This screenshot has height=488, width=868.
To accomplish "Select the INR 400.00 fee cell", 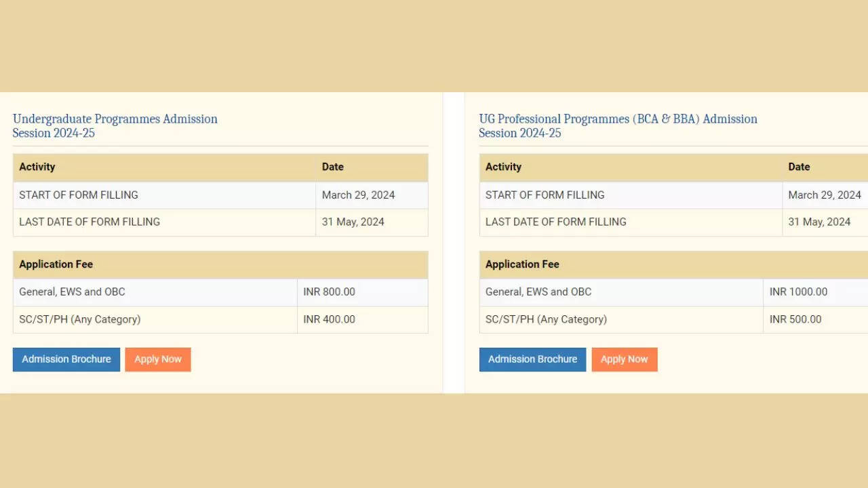I will tap(329, 319).
